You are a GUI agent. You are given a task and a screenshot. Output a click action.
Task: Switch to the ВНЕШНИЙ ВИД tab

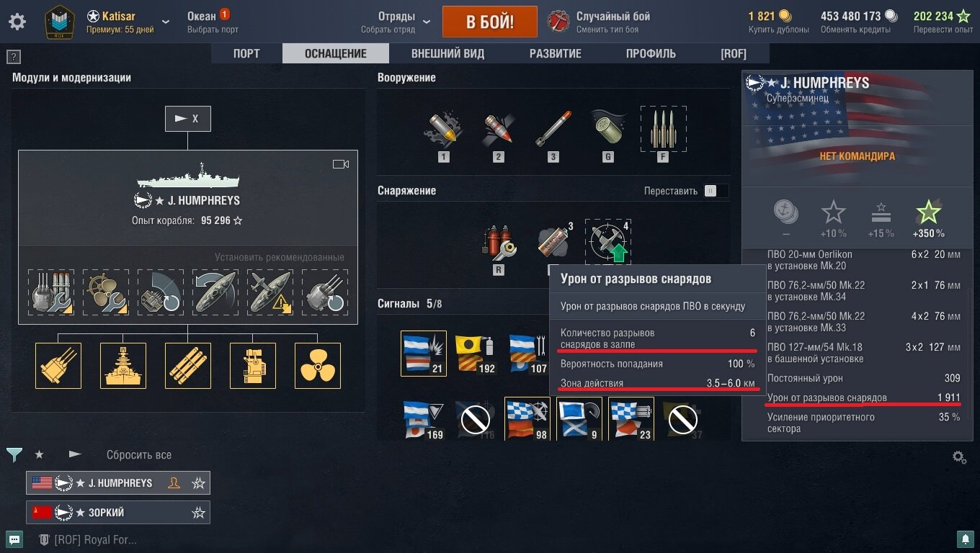tap(447, 53)
